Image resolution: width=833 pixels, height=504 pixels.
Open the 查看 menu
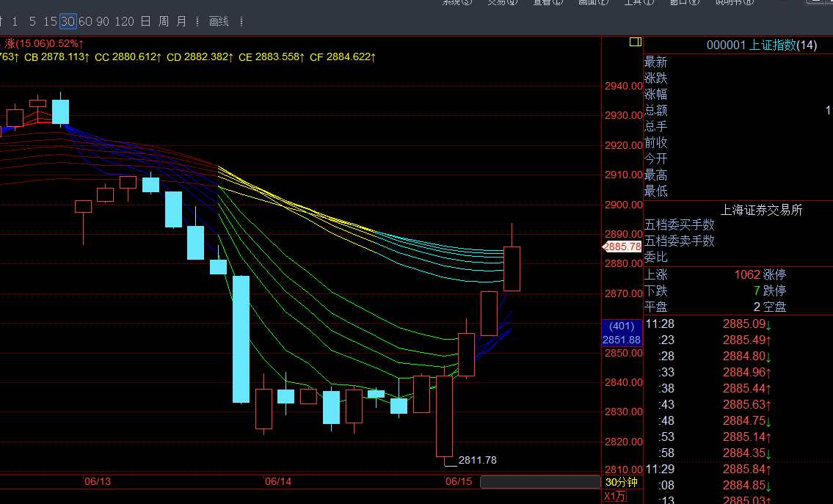click(548, 2)
